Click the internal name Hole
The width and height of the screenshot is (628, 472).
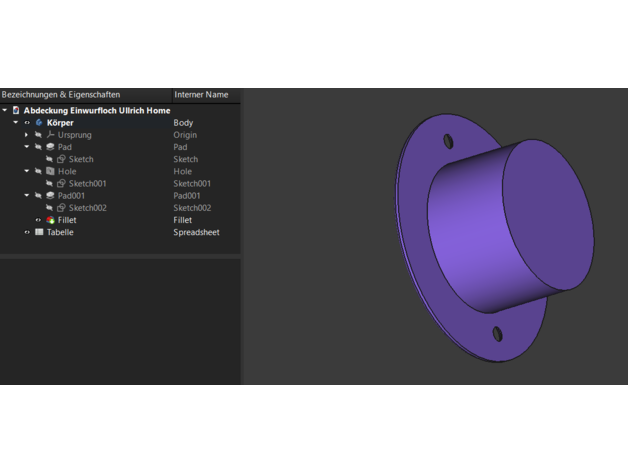pyautogui.click(x=183, y=171)
